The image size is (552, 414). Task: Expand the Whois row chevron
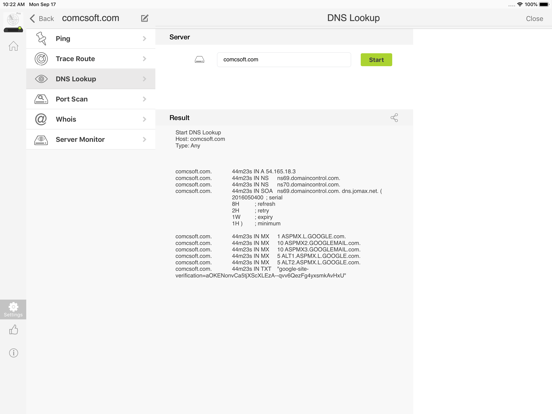(x=144, y=119)
